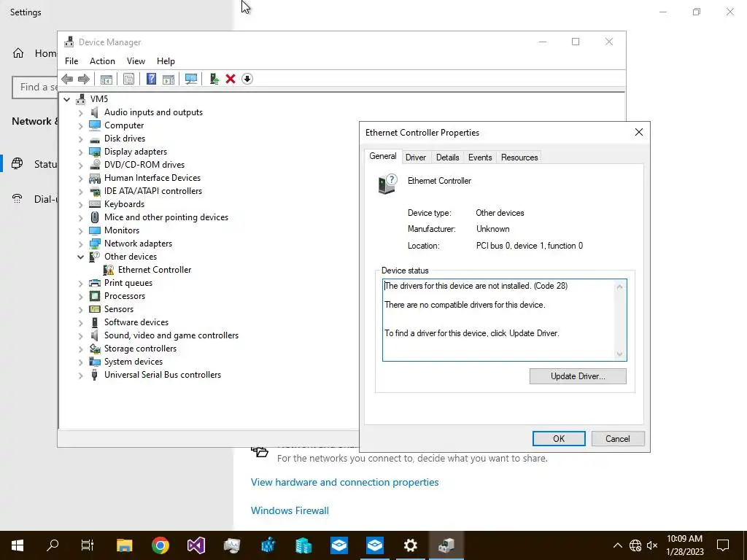Click the taskbar Search magnifier
Image resolution: width=747 pixels, height=560 pixels.
click(x=53, y=545)
